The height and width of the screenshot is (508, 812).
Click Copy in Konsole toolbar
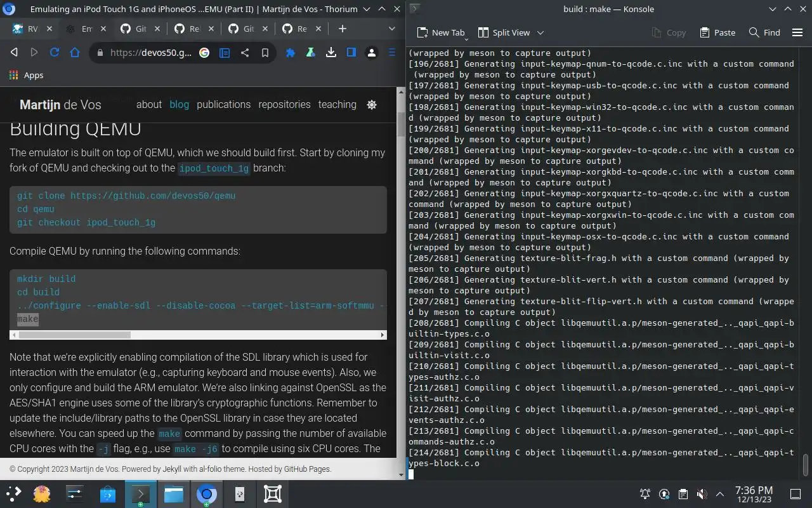(669, 32)
